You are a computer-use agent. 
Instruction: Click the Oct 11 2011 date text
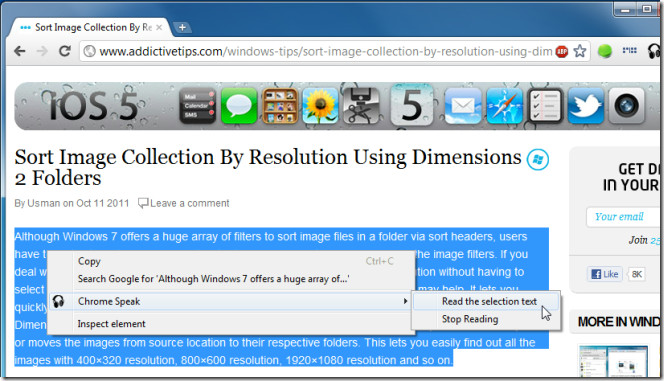point(102,204)
